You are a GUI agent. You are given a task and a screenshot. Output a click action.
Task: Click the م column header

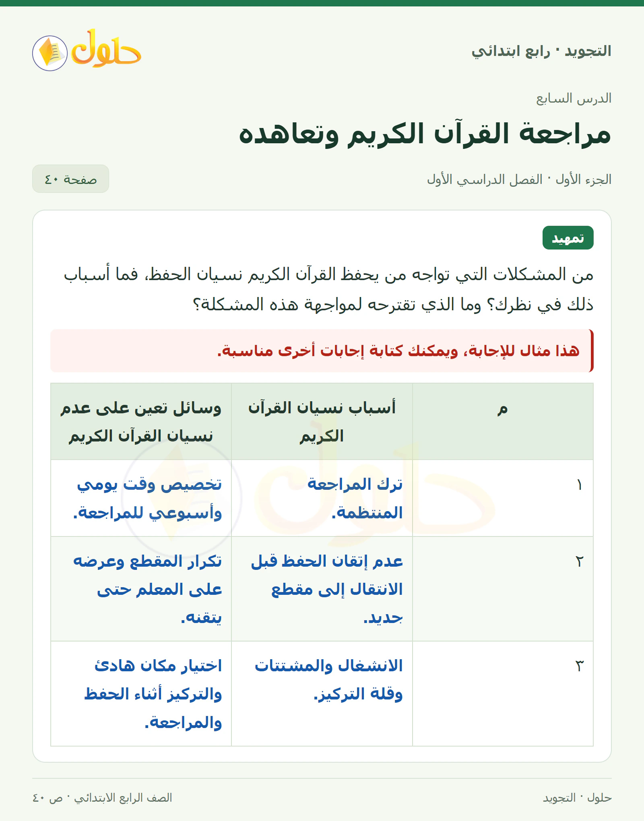coord(503,421)
